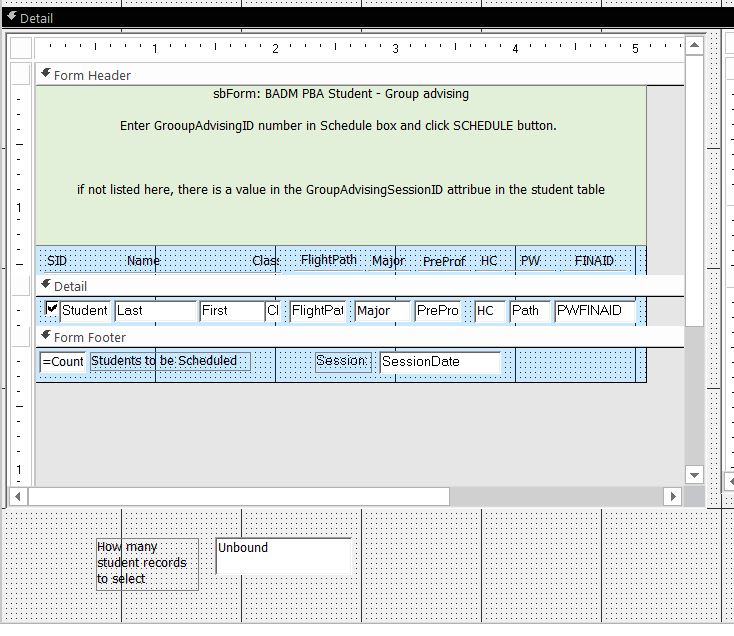Viewport: 734px width, 636px height.
Task: Select the SessionDate text box
Action: pyautogui.click(x=440, y=362)
